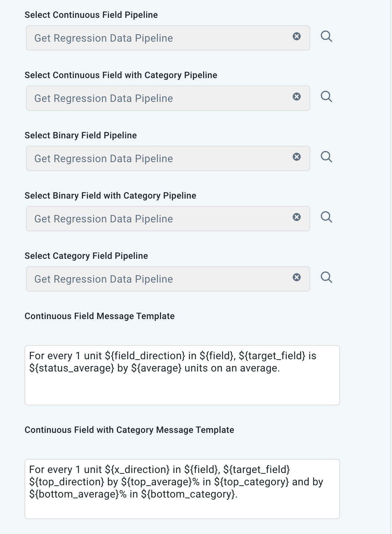Remove the Select Binary Field Pipeline value

click(x=296, y=157)
